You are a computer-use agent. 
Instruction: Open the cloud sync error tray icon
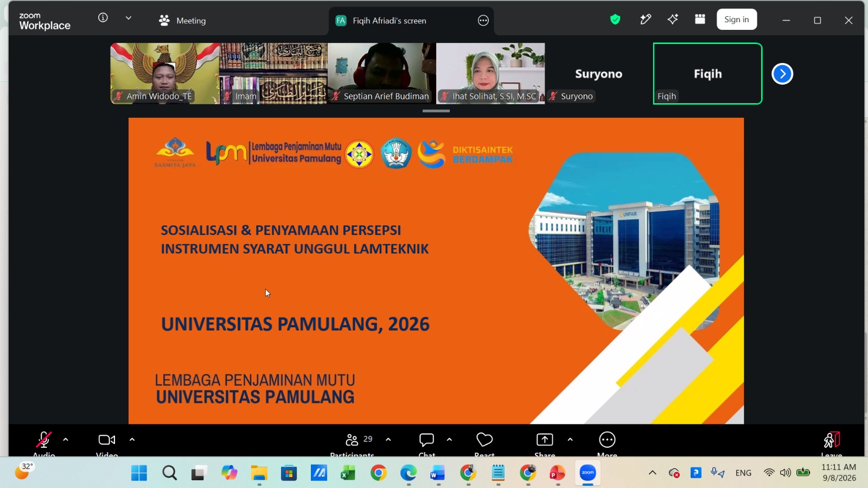click(674, 473)
